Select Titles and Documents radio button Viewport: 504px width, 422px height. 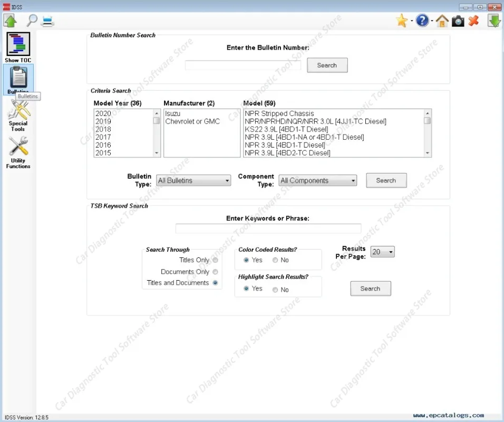tap(215, 283)
